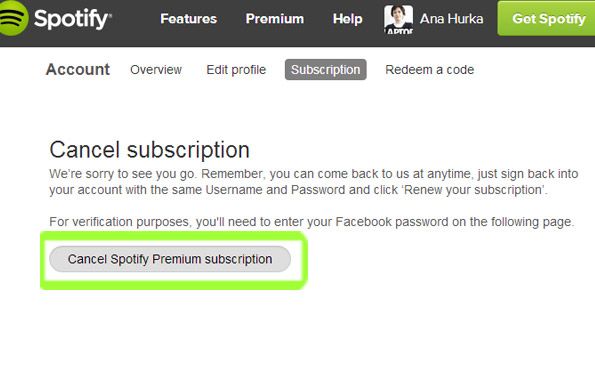Go to the Premium menu item
The height and width of the screenshot is (368, 595).
click(275, 19)
